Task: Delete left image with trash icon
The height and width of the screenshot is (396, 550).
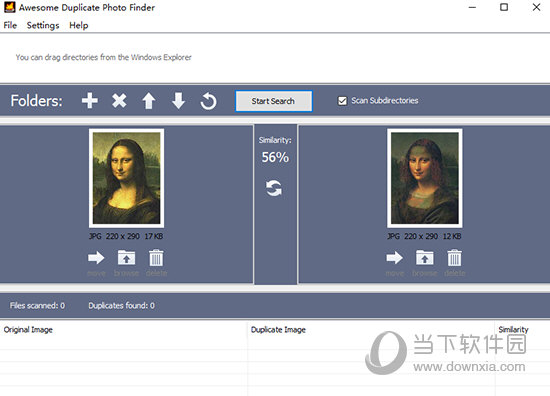Action: pos(156,258)
